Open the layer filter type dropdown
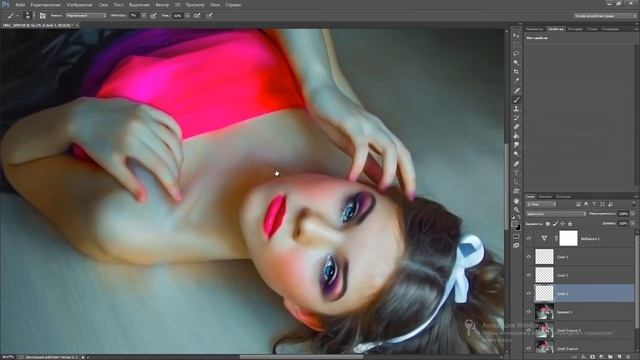 [541, 204]
